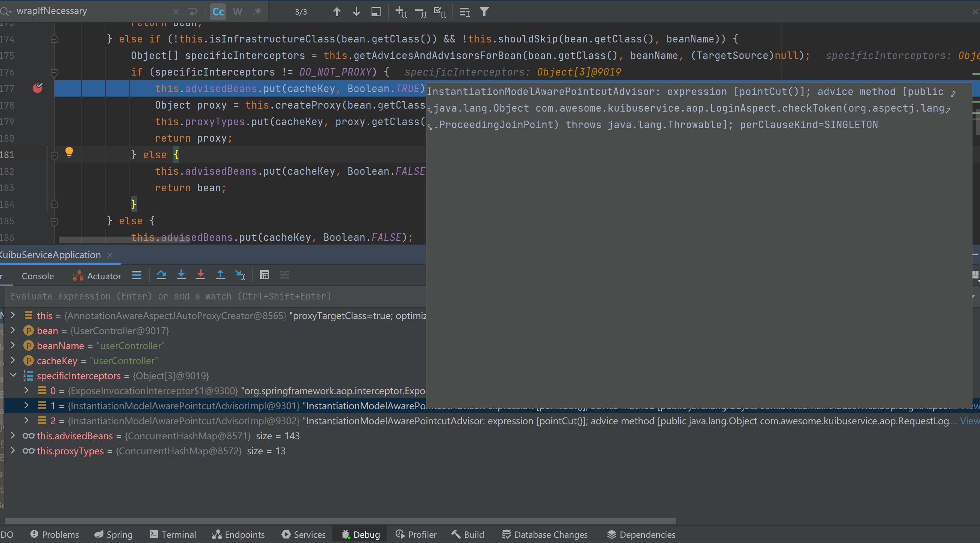The image size is (980, 543).
Task: Expand the bean UserController variable
Action: click(13, 330)
